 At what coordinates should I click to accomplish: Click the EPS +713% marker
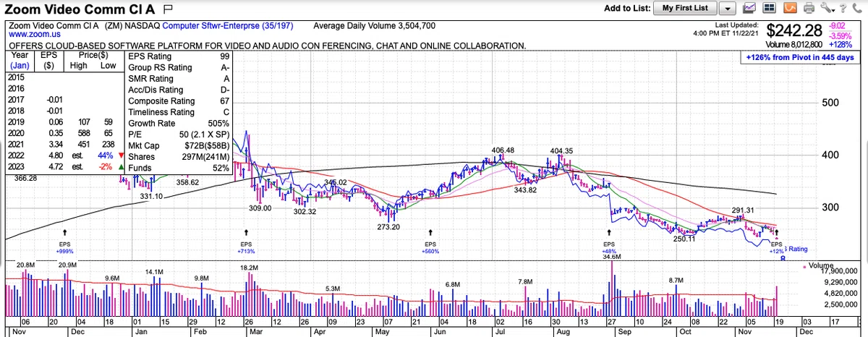pyautogui.click(x=247, y=242)
